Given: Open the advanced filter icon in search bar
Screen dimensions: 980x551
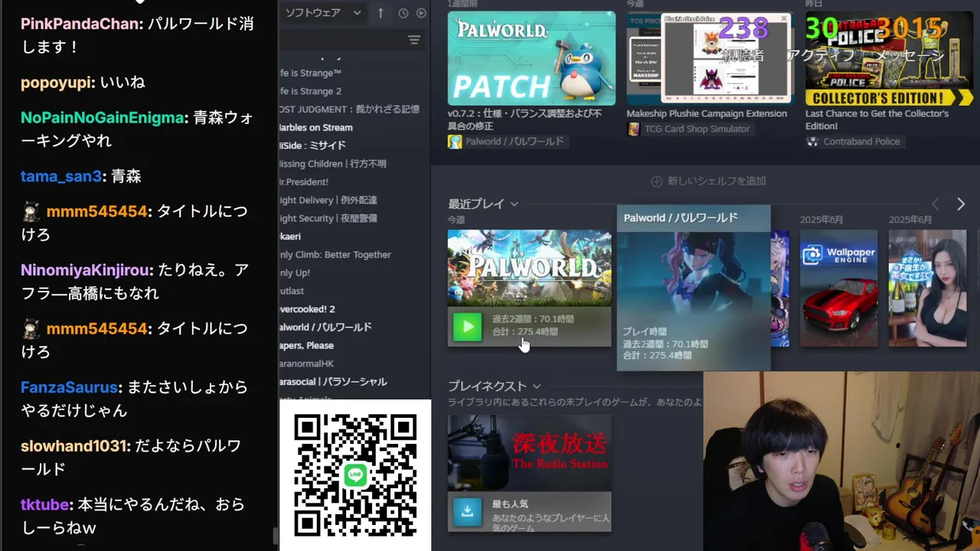Looking at the screenshot, I should point(414,40).
